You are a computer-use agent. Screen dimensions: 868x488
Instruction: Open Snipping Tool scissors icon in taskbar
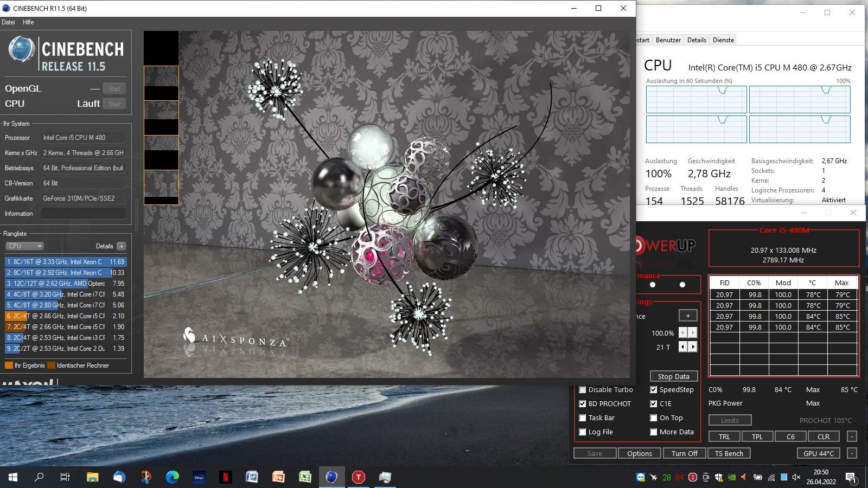coord(146,477)
